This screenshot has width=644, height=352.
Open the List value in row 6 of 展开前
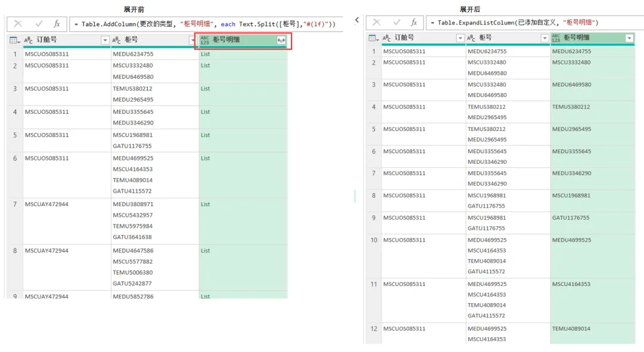(x=205, y=158)
